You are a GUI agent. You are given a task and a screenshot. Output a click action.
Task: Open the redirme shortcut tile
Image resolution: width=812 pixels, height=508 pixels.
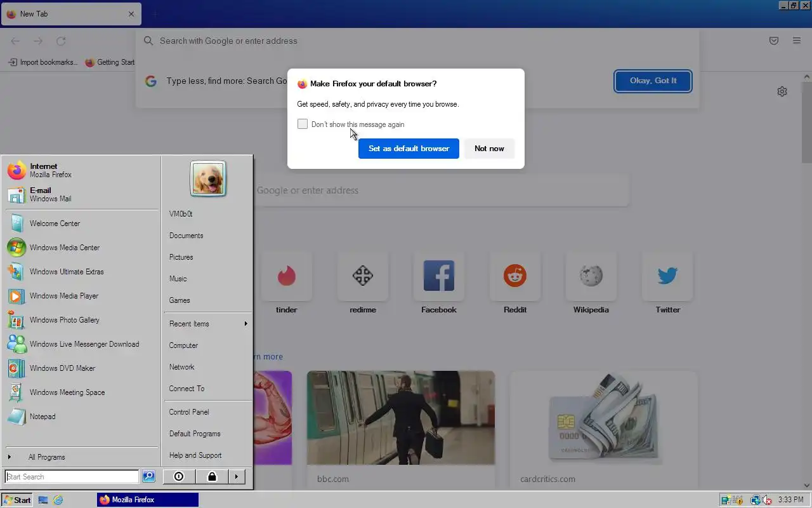coord(363,283)
